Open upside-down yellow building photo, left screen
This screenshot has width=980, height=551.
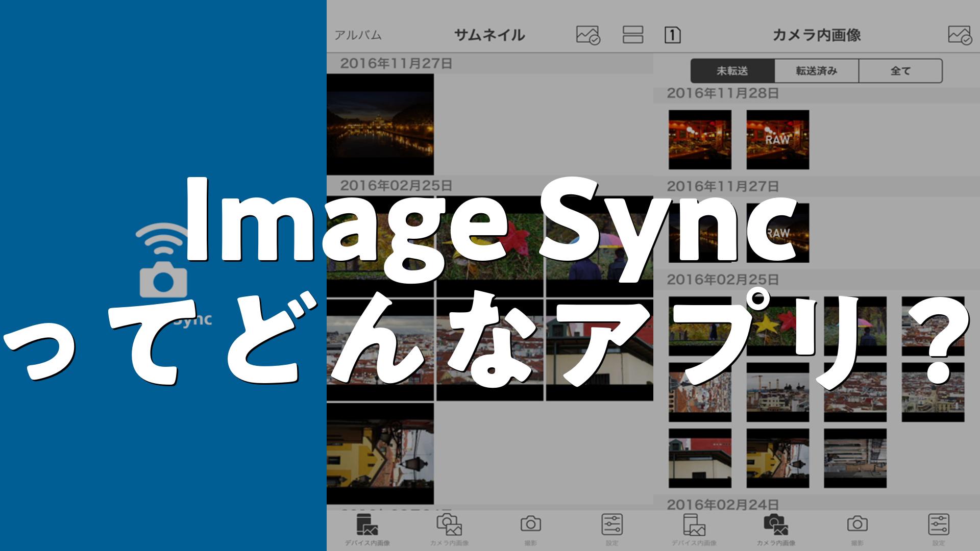(380, 454)
